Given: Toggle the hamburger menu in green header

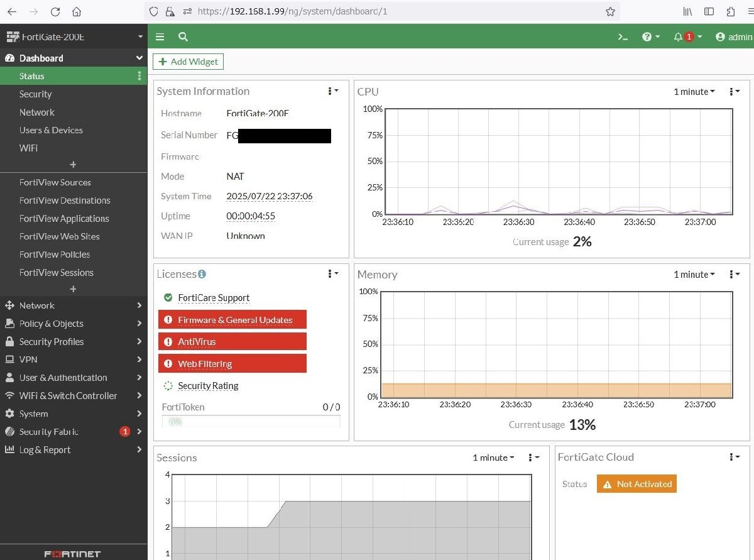Looking at the screenshot, I should [x=160, y=37].
